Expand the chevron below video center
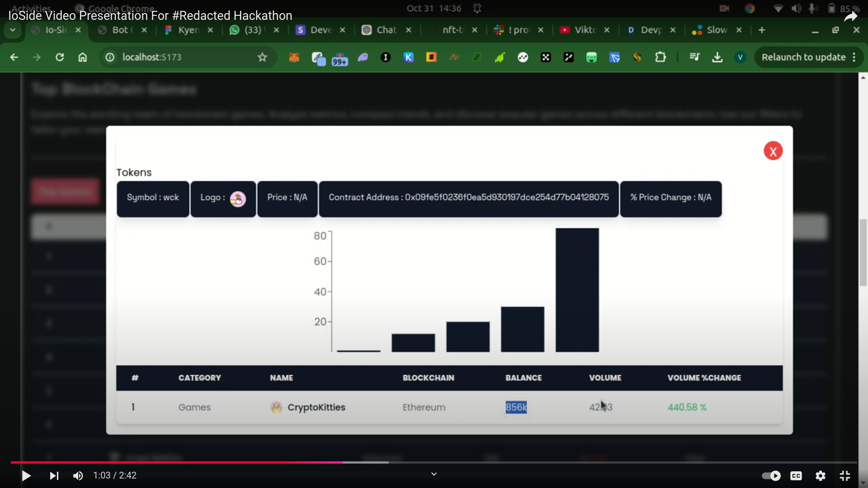Image resolution: width=868 pixels, height=488 pixels. coord(434,474)
